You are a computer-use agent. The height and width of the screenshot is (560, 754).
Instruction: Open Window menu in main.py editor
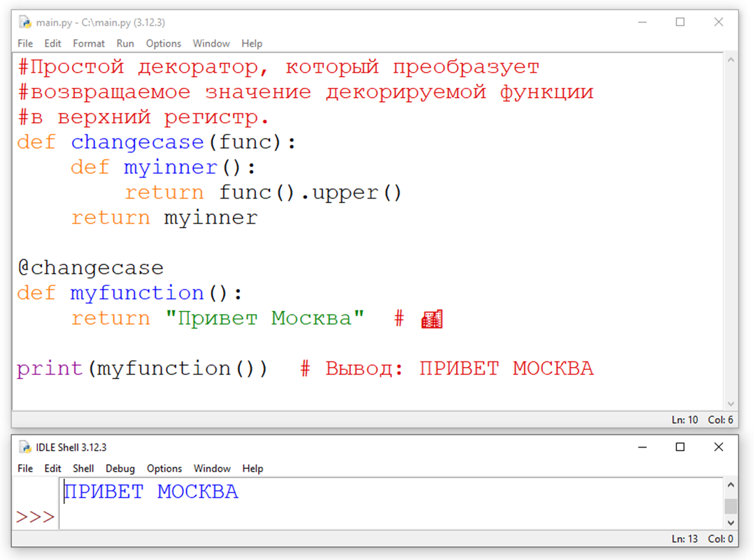(211, 43)
